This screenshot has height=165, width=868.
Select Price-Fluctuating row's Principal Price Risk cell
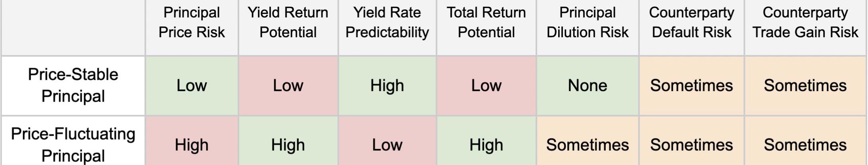(192, 145)
